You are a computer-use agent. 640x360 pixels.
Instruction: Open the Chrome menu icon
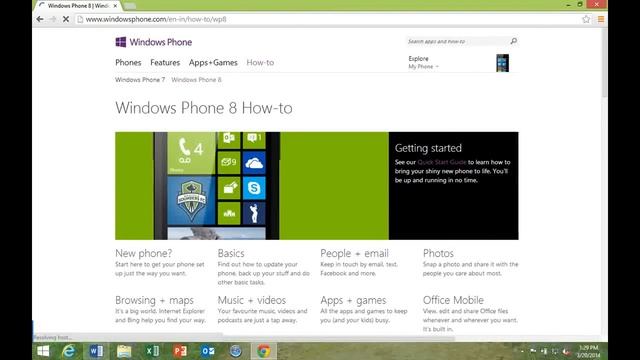601,19
